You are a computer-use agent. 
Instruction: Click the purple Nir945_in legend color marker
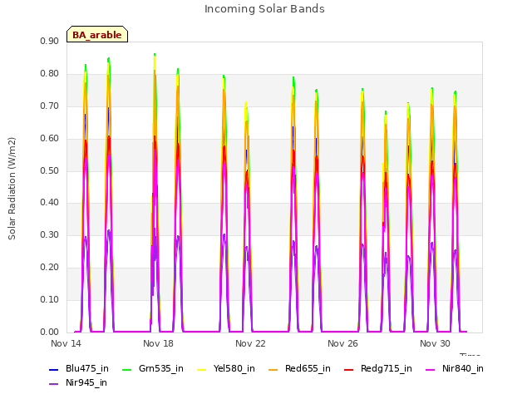click(x=53, y=384)
